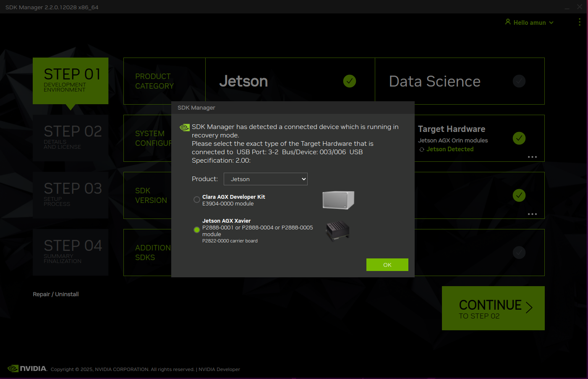
Task: Open the NVIDIA Developer footer link
Action: [219, 369]
